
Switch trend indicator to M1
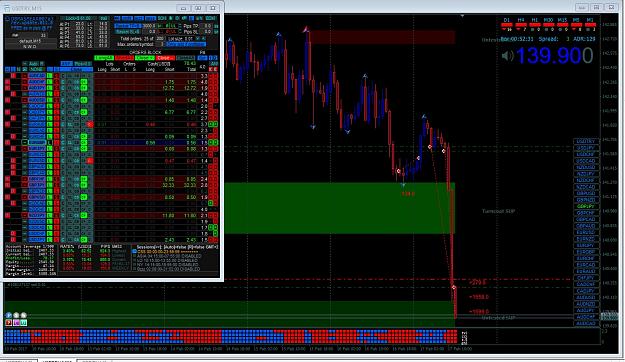(590, 20)
